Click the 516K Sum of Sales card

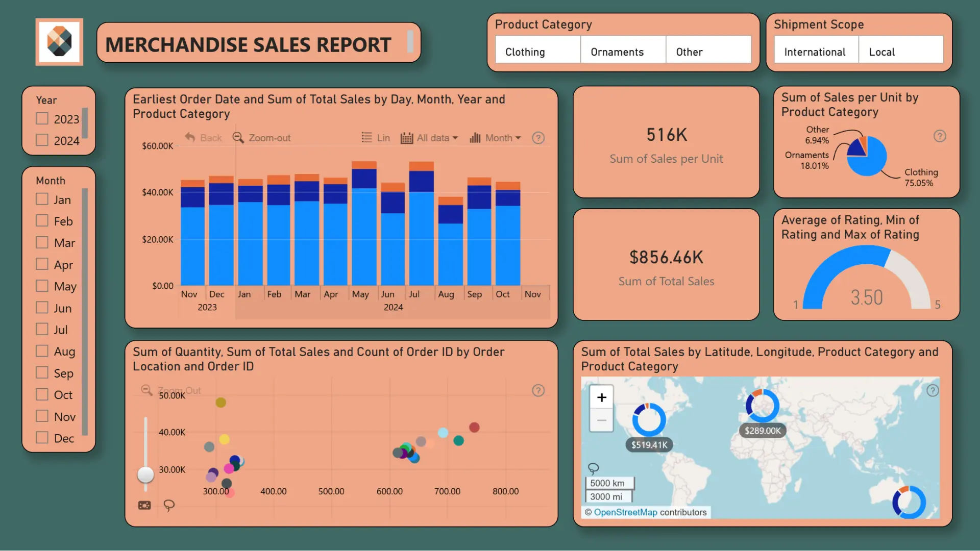666,142
